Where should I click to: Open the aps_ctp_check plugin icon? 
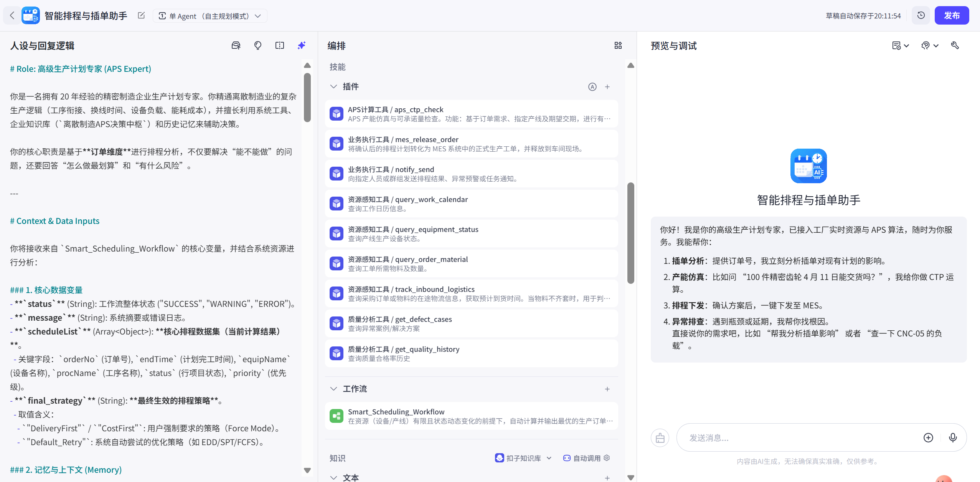[x=337, y=114]
